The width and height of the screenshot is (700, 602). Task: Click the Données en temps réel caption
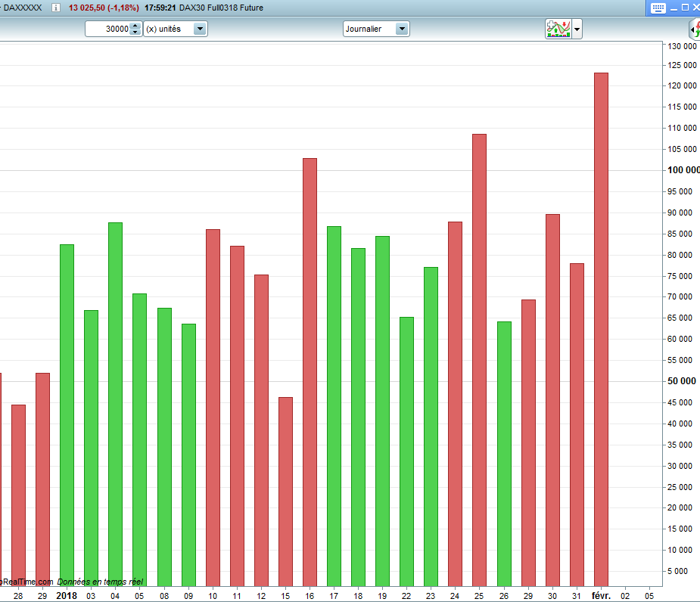click(100, 582)
